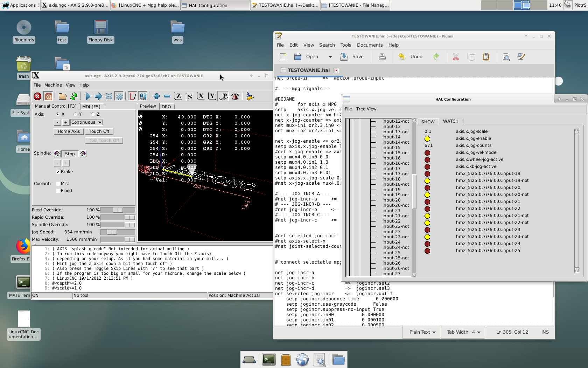Start spindle counterclockwise
This screenshot has height=368, width=588.
click(x=57, y=154)
